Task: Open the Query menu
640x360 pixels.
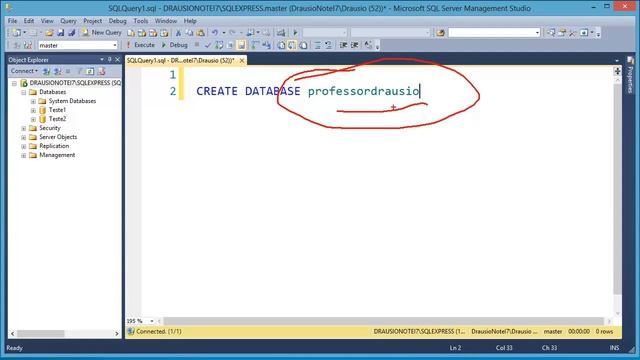Action: (x=68, y=21)
